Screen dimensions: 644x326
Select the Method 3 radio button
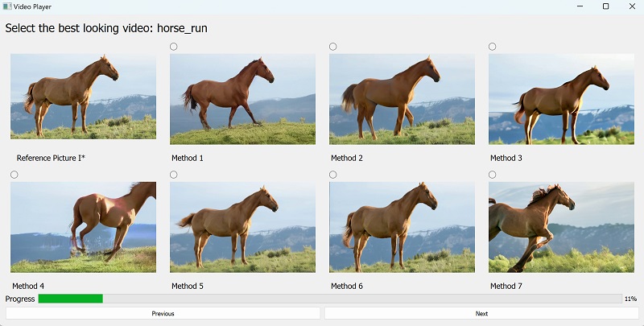pyautogui.click(x=493, y=47)
